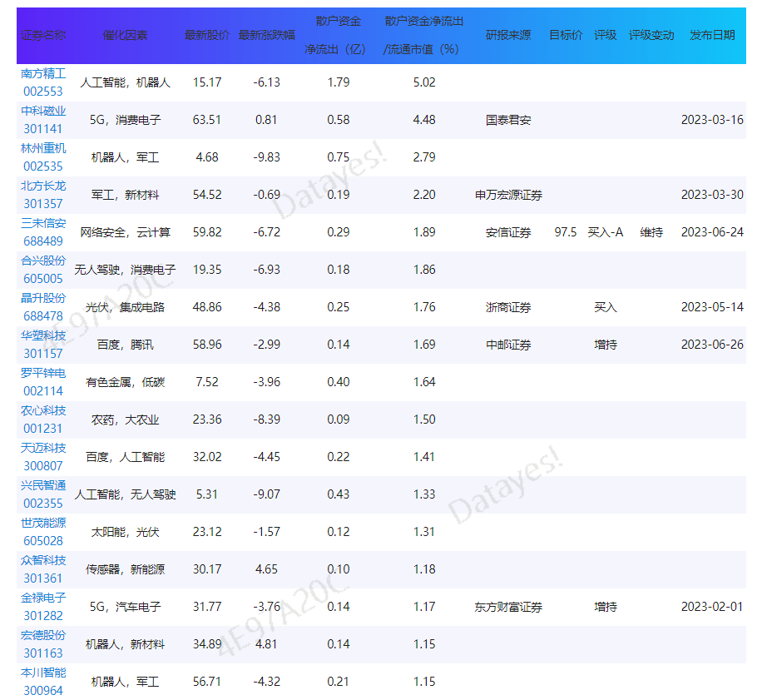The height and width of the screenshot is (700, 762).
Task: Click the outflow value 1.79 cell
Action: click(339, 82)
